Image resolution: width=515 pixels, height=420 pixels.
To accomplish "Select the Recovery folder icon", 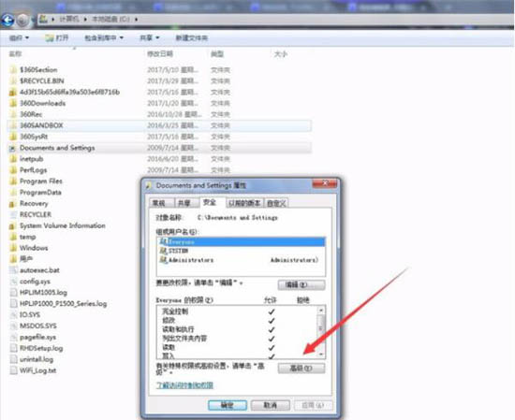I will coord(13,203).
